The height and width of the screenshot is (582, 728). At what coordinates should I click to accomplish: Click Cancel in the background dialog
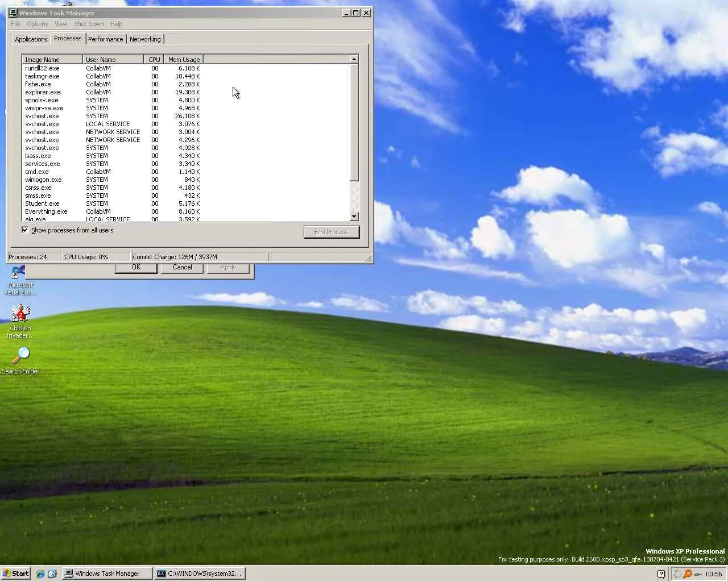182,268
